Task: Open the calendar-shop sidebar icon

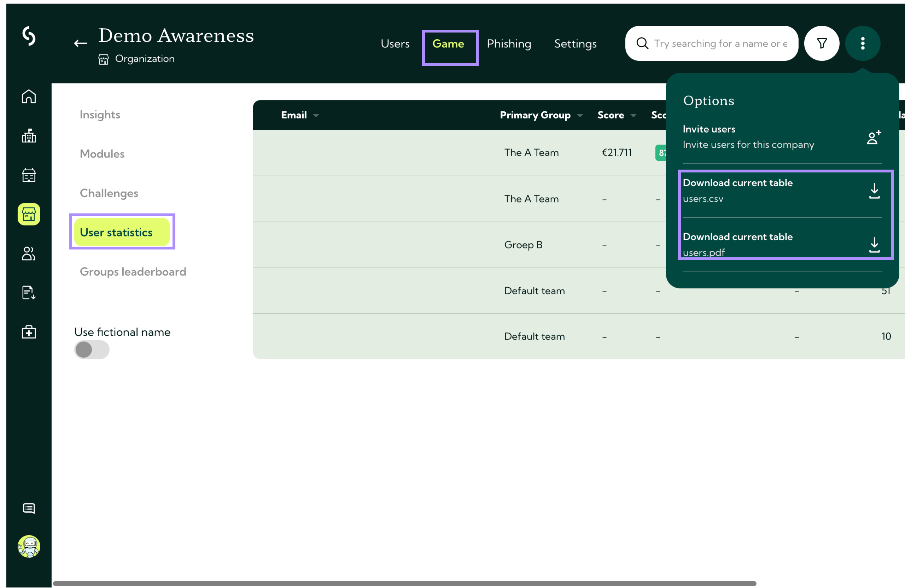Action: tap(29, 175)
